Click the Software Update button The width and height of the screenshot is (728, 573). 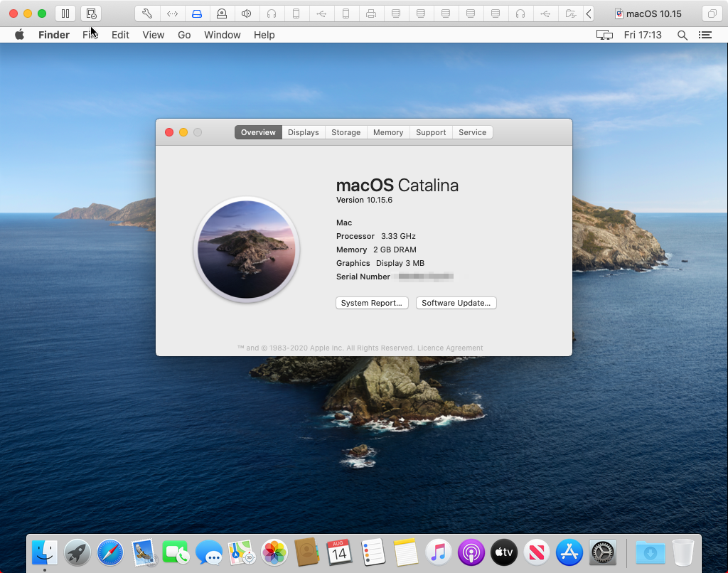[x=456, y=302]
